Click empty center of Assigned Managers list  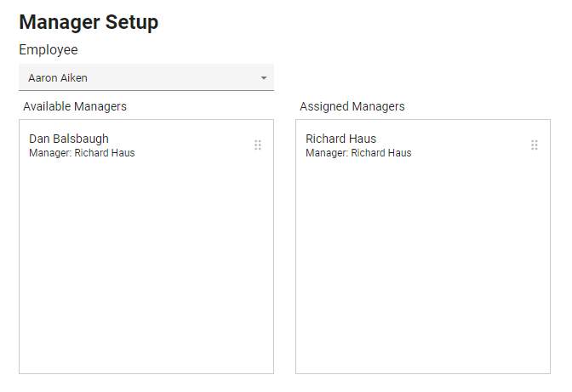pos(423,255)
